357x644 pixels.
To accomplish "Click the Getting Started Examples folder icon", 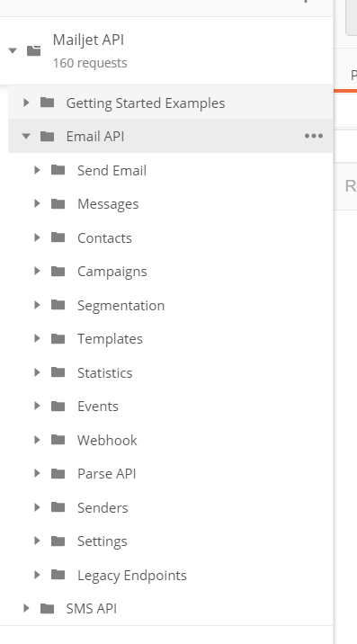I will pyautogui.click(x=48, y=103).
